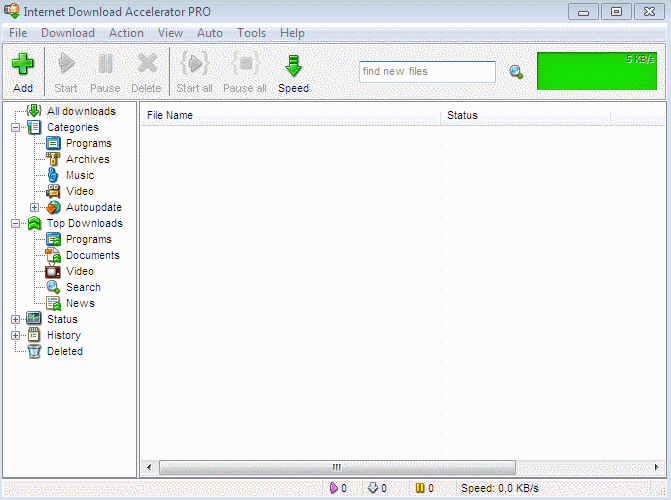The width and height of the screenshot is (671, 500).
Task: Open News under Top Downloads
Action: pyautogui.click(x=80, y=303)
